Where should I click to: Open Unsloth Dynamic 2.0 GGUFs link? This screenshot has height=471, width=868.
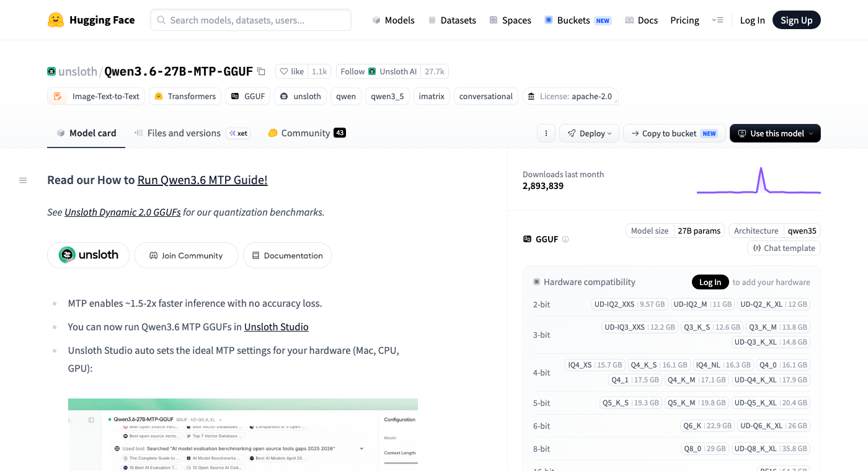122,212
